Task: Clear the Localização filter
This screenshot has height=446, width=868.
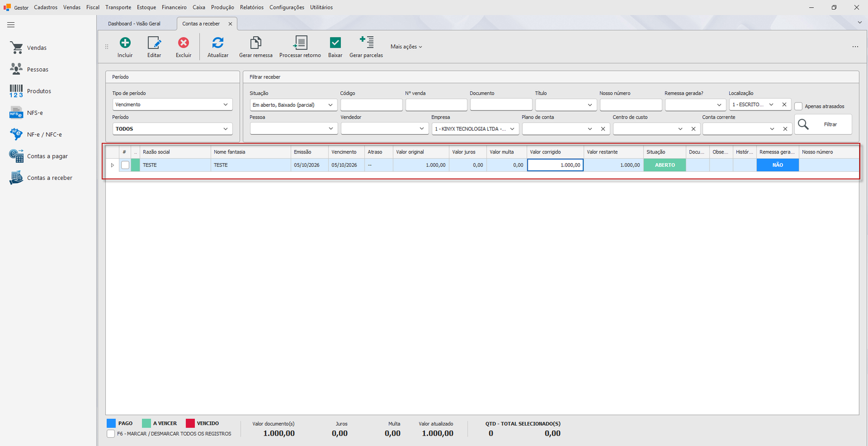Action: [784, 105]
